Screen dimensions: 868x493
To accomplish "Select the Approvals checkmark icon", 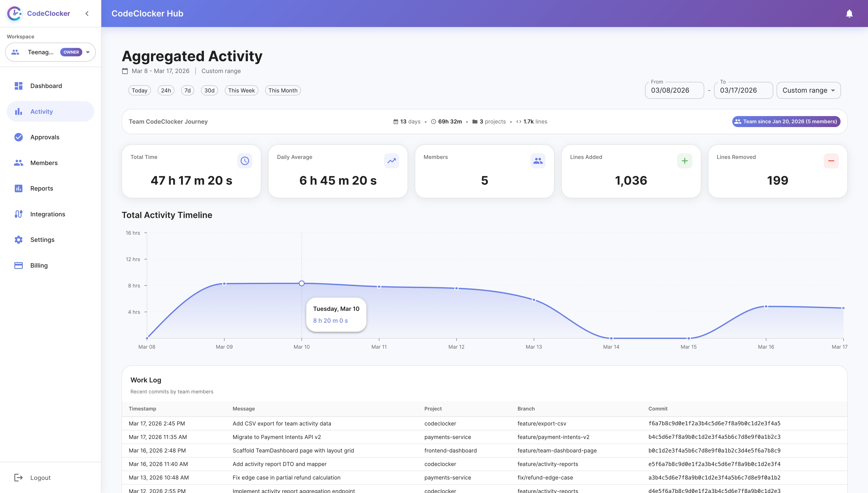I will point(19,137).
